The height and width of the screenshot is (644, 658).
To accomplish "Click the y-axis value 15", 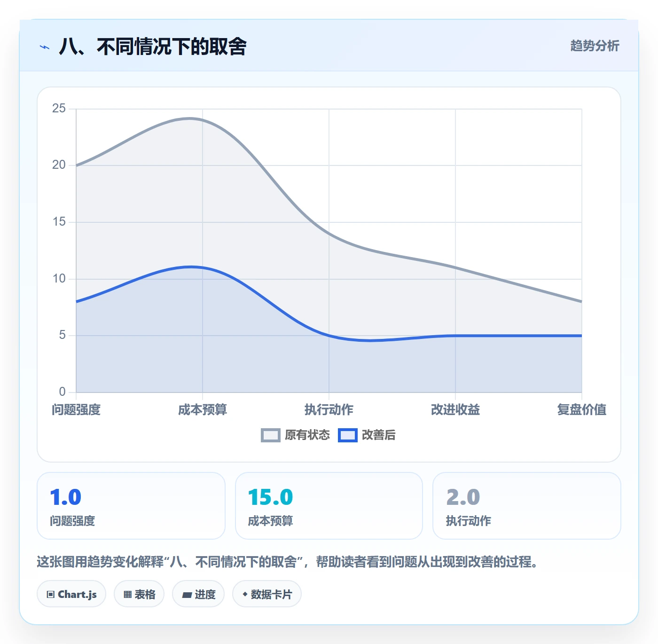I will 59,222.
